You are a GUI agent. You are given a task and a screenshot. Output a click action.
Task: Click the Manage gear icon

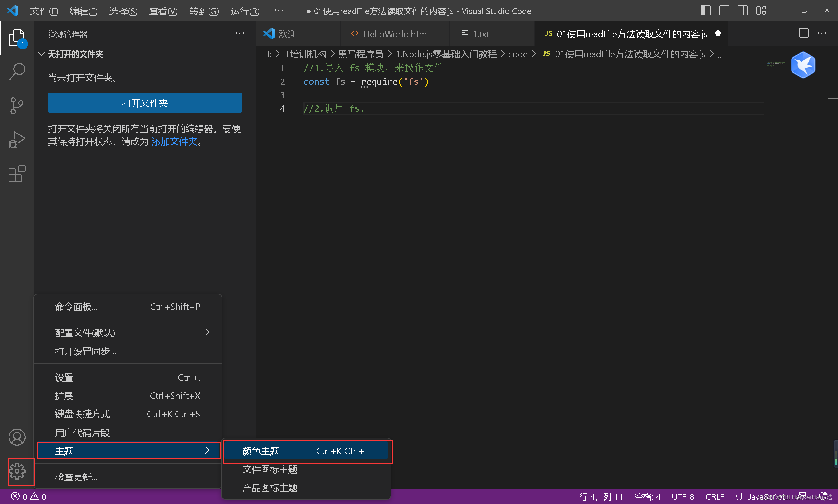(17, 471)
